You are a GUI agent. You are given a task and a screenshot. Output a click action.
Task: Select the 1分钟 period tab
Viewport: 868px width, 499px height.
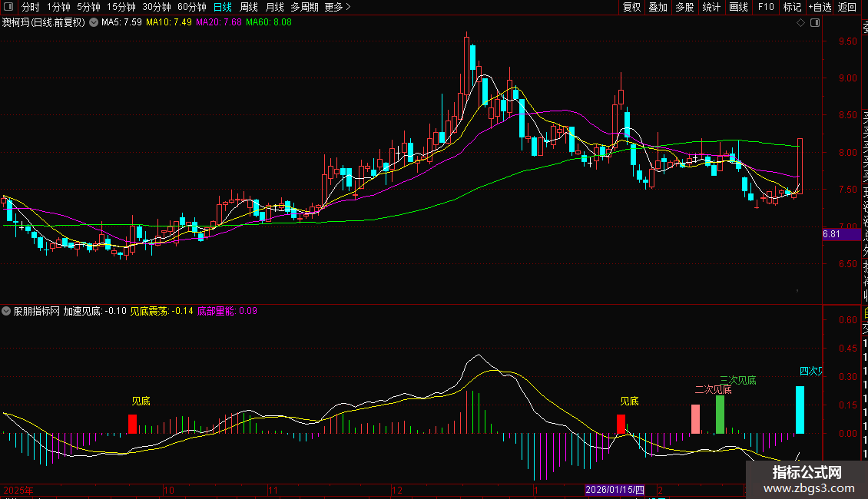[x=58, y=7]
